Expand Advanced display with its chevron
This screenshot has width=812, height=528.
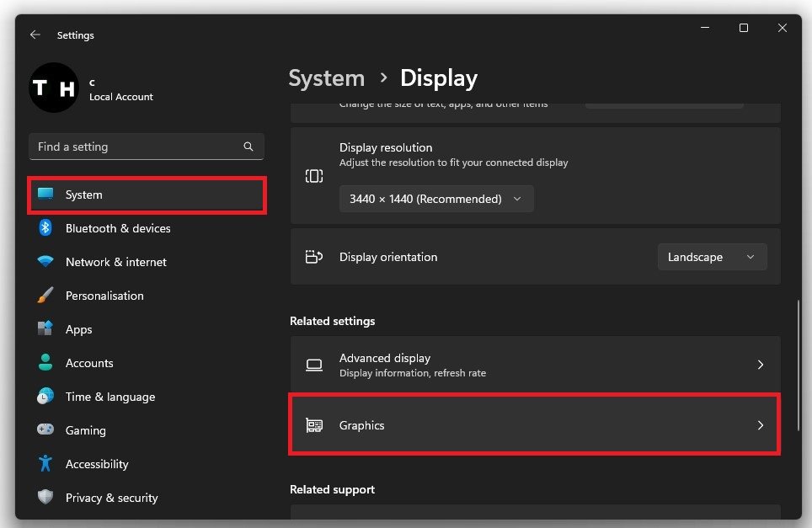coord(760,365)
